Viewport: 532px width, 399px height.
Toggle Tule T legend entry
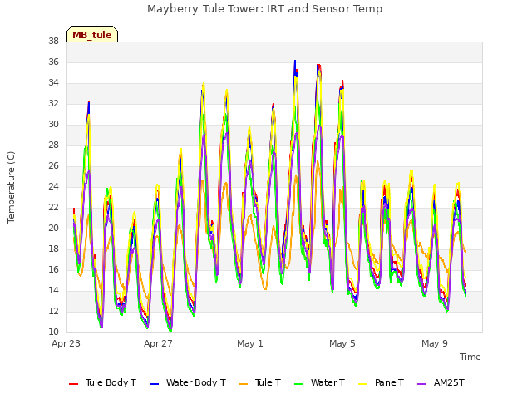click(x=260, y=382)
